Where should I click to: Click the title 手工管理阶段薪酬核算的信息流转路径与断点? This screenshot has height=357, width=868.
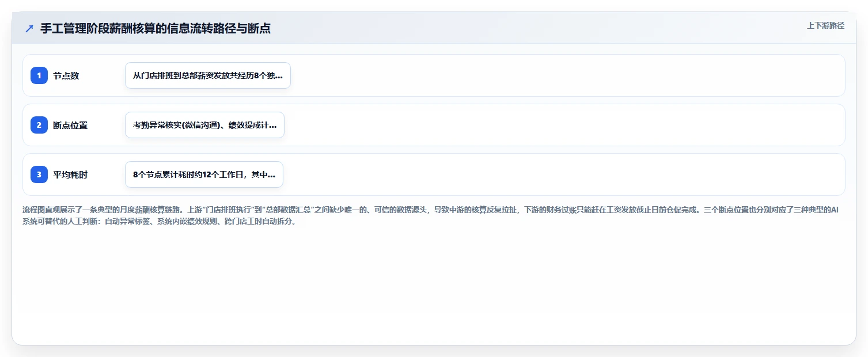pyautogui.click(x=156, y=28)
